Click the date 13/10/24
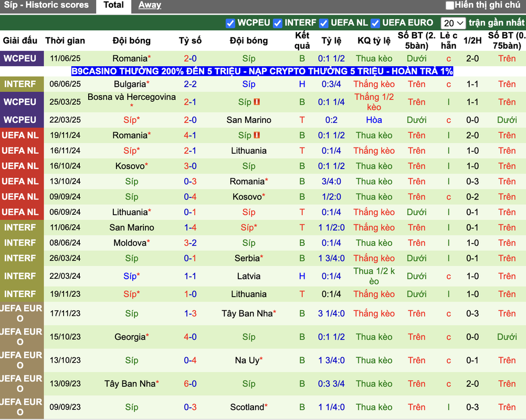Viewport: 526px width, 420px height. click(65, 182)
